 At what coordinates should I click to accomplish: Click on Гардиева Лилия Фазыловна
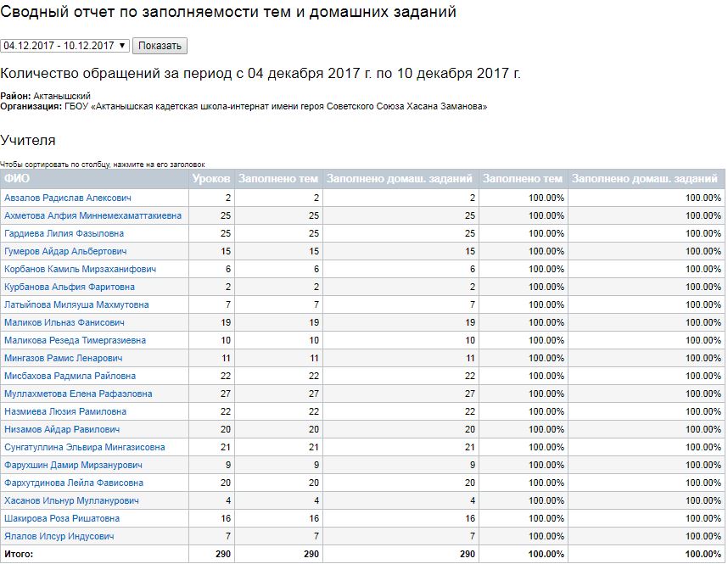(64, 233)
